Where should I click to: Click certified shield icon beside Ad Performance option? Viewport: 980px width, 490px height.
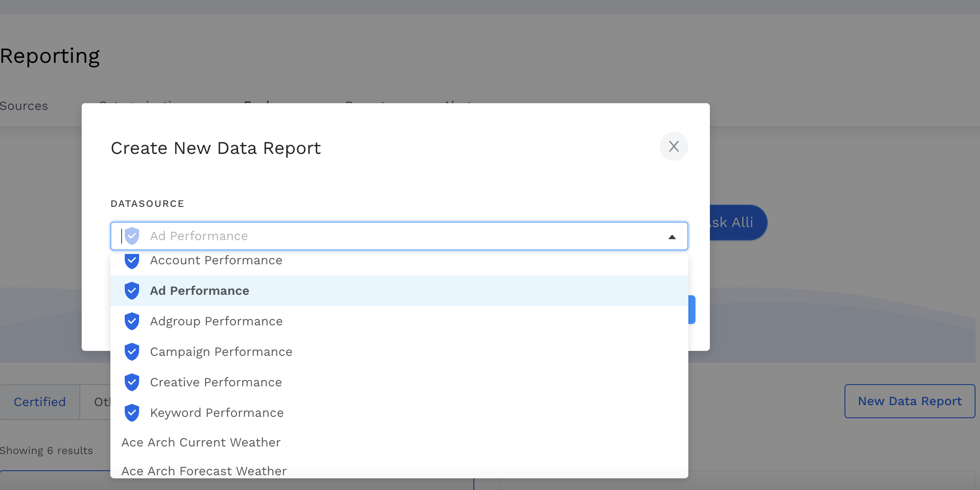(132, 291)
